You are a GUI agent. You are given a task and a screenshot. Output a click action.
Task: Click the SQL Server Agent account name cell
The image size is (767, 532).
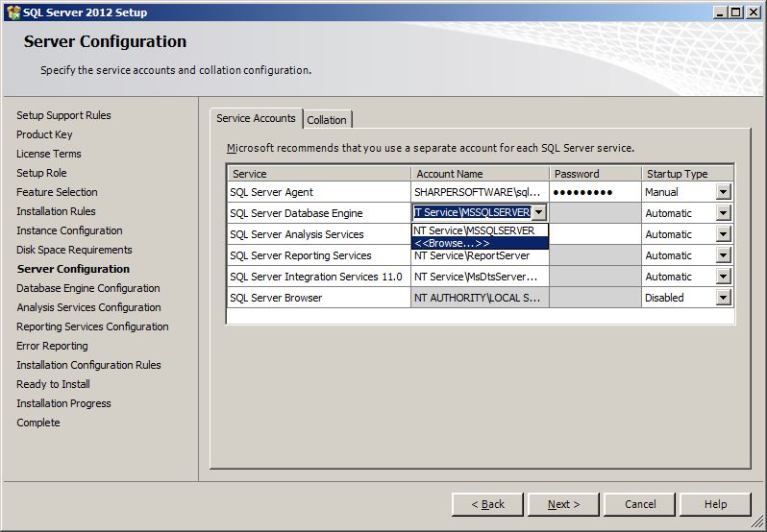coord(480,192)
